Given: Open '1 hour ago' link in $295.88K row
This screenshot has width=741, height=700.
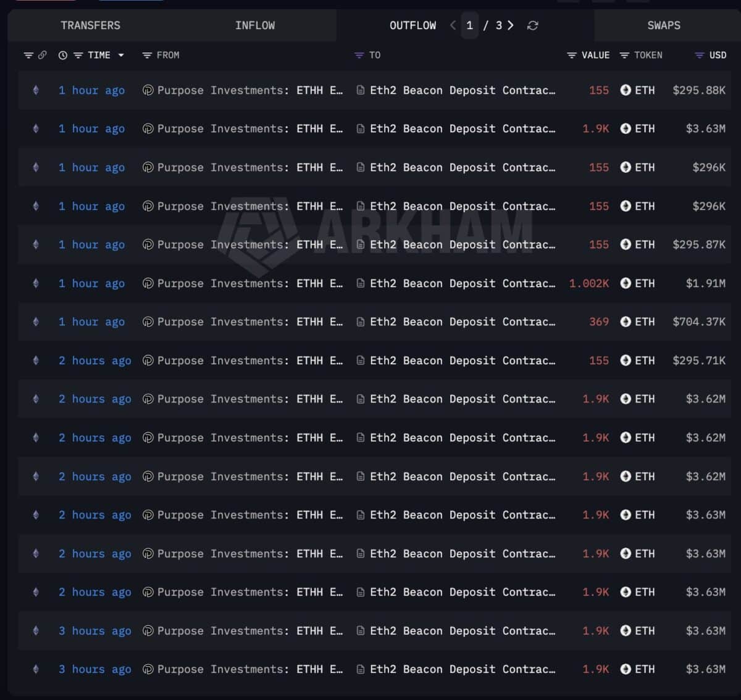Looking at the screenshot, I should (91, 90).
